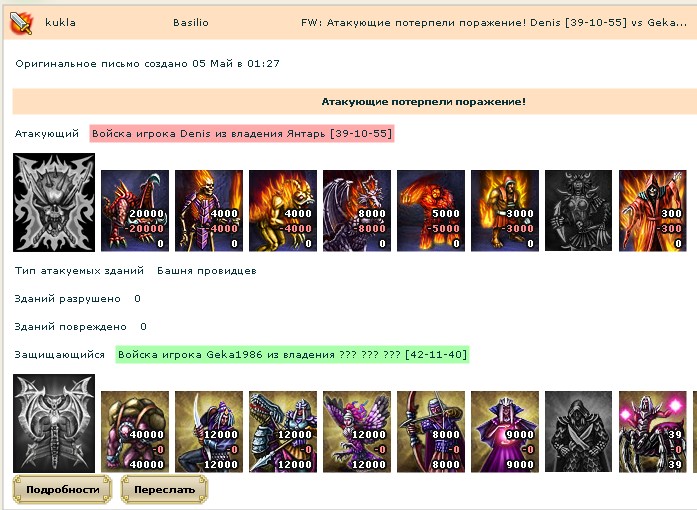The image size is (697, 510).
Task: Click the attacker's red dragon unit with 20000
Action: tap(135, 210)
